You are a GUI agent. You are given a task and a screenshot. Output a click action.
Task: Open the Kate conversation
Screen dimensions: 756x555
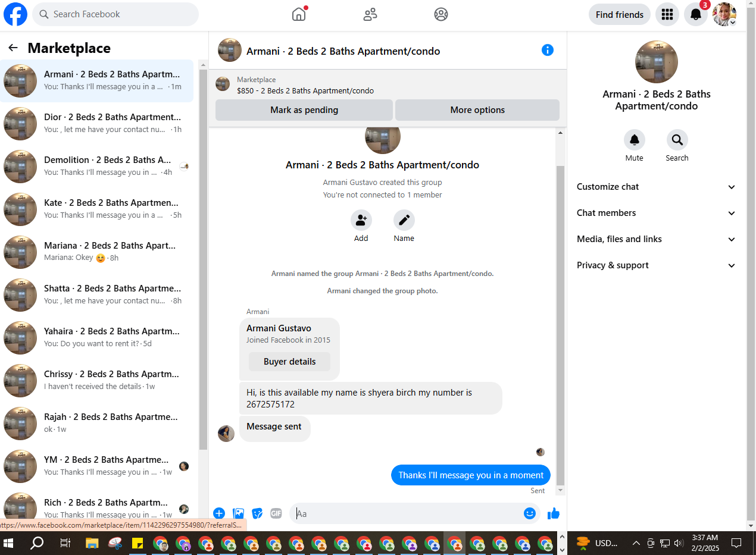(97, 209)
